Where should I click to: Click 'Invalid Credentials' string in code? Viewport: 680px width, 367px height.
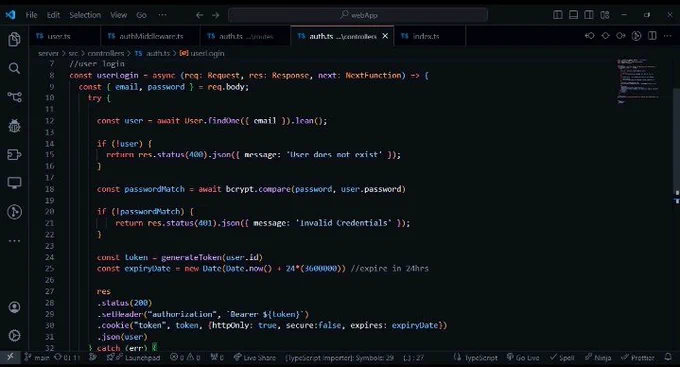(343, 223)
